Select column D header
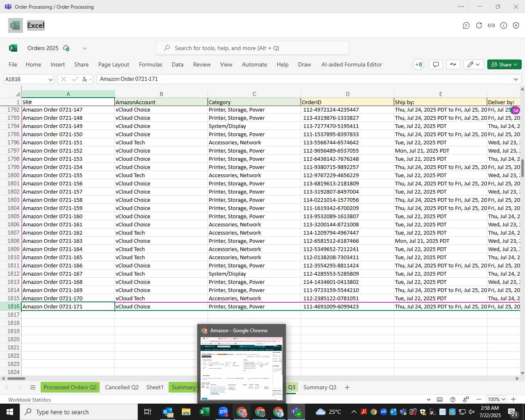The width and height of the screenshot is (525, 420). click(347, 94)
